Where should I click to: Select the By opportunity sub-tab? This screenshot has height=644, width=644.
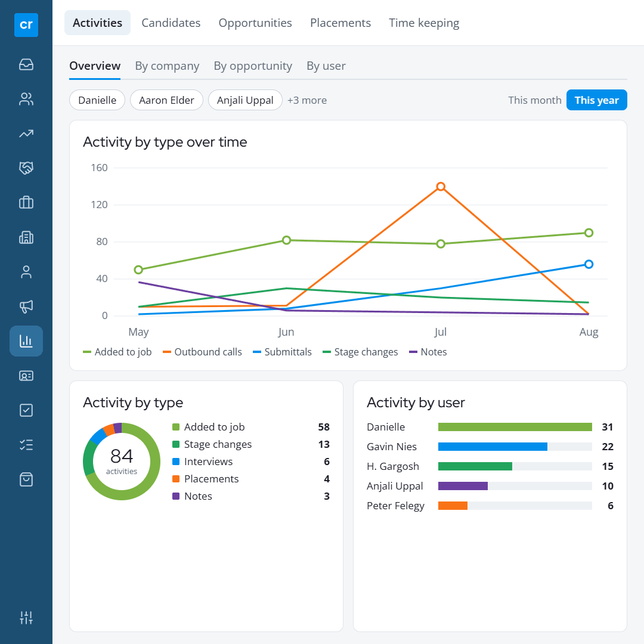[x=253, y=66]
